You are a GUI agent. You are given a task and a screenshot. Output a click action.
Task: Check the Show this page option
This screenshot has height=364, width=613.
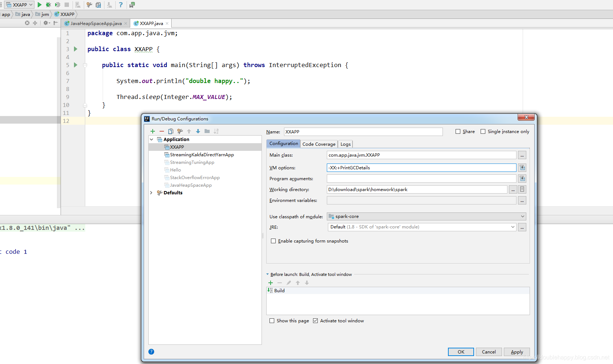[x=272, y=321]
